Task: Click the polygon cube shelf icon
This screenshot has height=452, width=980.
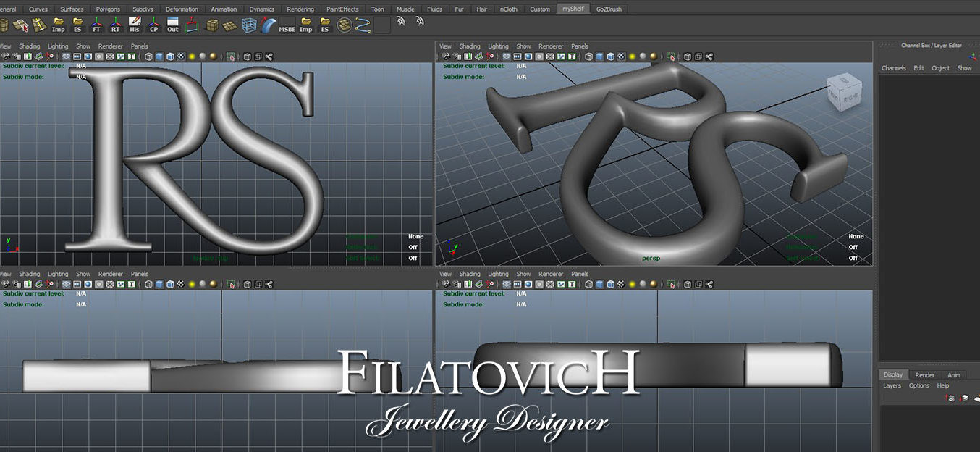Action: (x=211, y=25)
